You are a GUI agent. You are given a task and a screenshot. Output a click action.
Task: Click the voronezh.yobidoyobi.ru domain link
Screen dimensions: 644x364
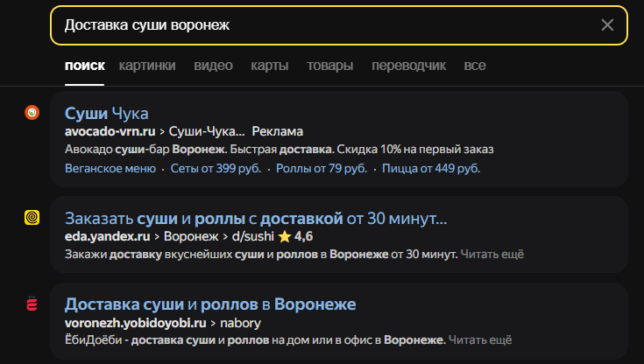136,323
